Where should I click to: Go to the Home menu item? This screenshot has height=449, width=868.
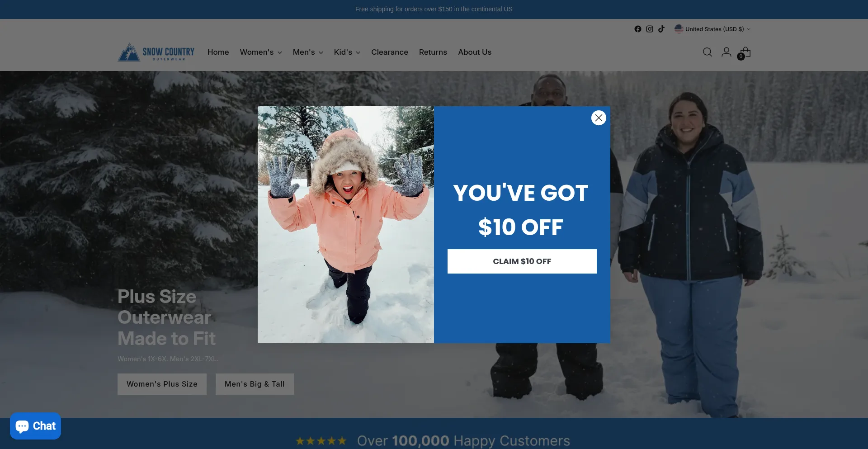click(x=218, y=52)
